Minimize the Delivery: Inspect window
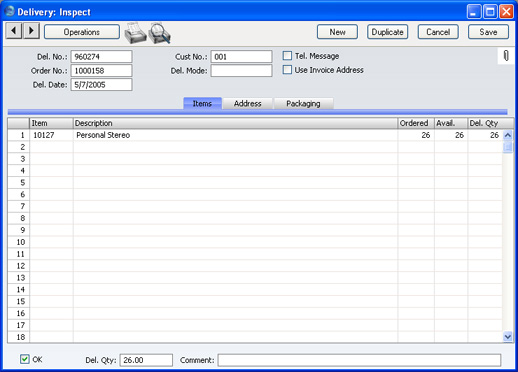The width and height of the screenshot is (518, 372). (x=474, y=12)
